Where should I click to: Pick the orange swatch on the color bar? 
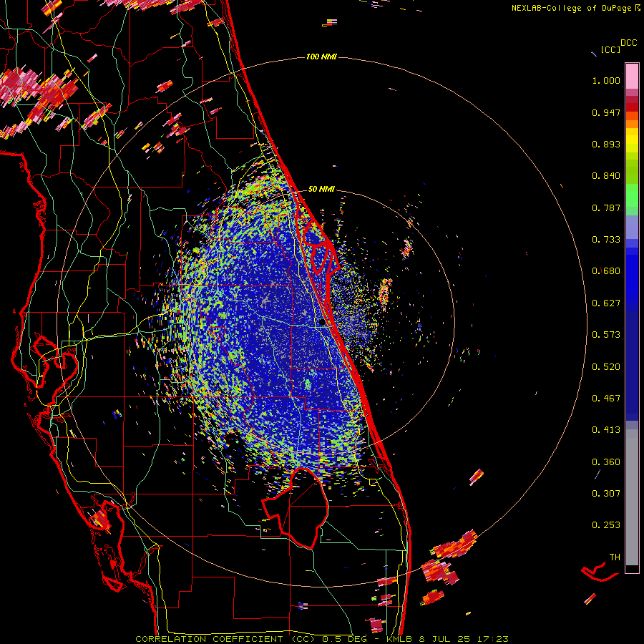click(x=632, y=124)
